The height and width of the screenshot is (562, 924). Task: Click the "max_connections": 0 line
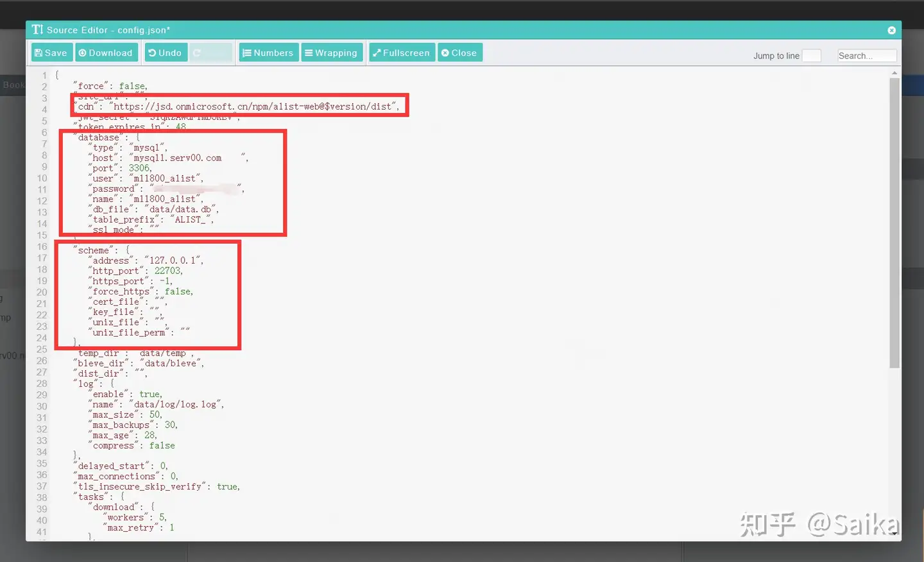[x=125, y=476]
